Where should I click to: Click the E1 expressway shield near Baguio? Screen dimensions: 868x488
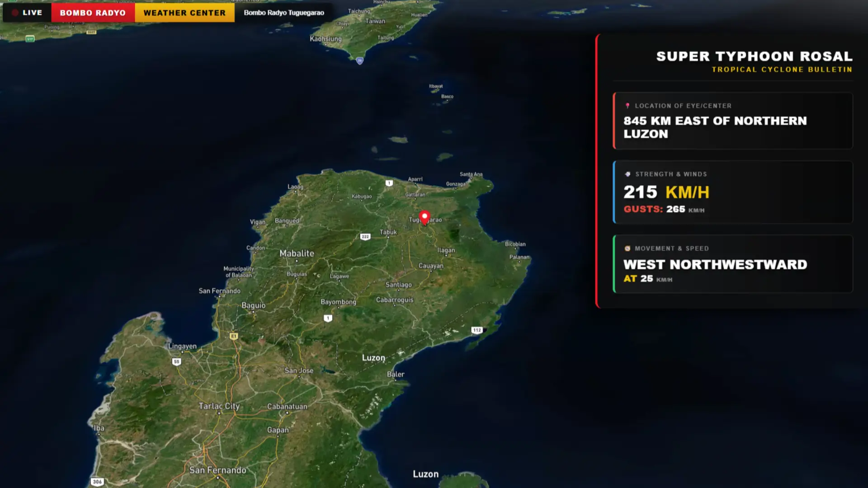tap(234, 336)
